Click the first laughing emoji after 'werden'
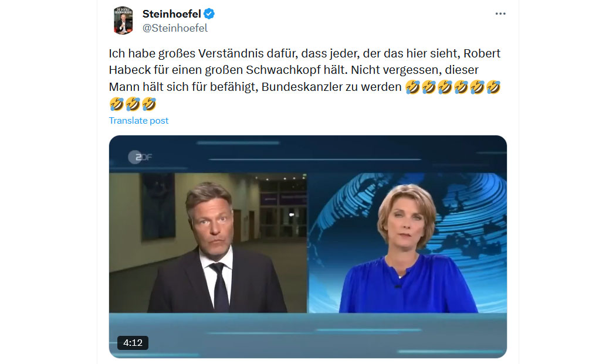The height and width of the screenshot is (364, 616). [412, 87]
